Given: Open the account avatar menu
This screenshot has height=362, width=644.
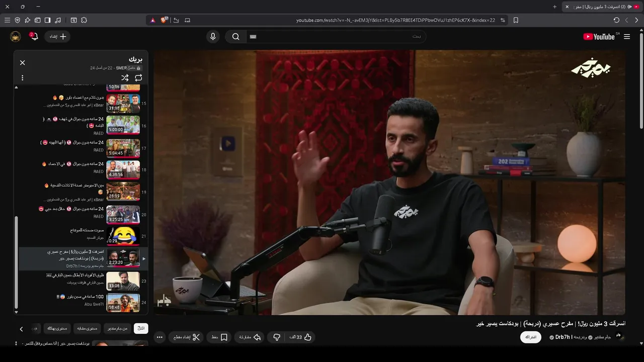Looking at the screenshot, I should click(x=15, y=36).
